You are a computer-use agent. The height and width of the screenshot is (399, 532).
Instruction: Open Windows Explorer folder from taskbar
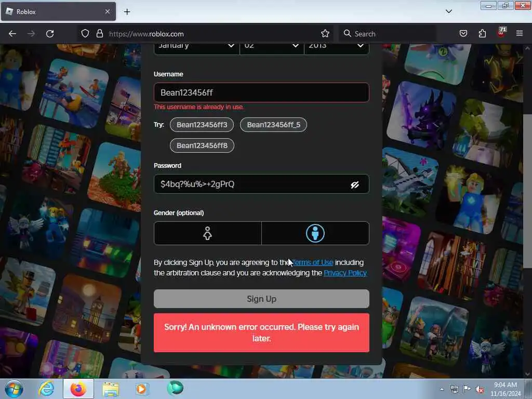[x=111, y=389]
